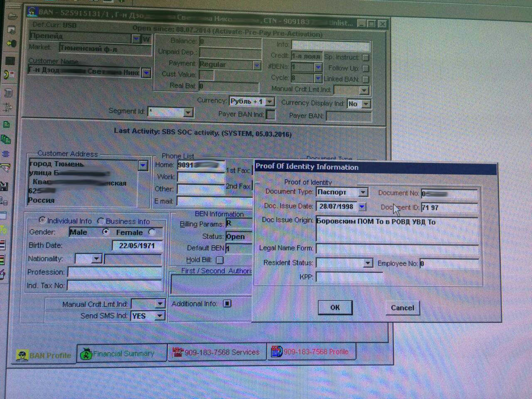Toggle the Additional Info checkbox
Viewport: 532px width, 399px height.
tap(227, 304)
